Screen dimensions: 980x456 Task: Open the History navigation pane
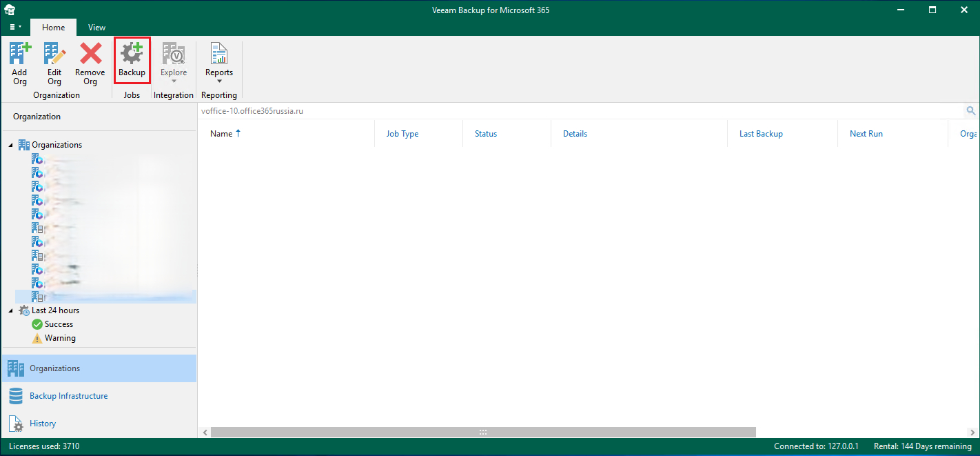pos(99,424)
